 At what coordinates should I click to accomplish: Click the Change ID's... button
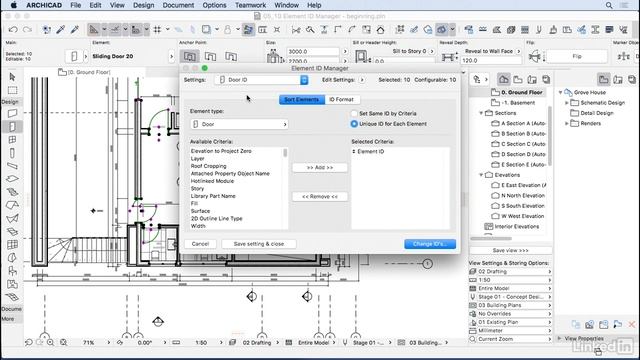[x=430, y=244]
